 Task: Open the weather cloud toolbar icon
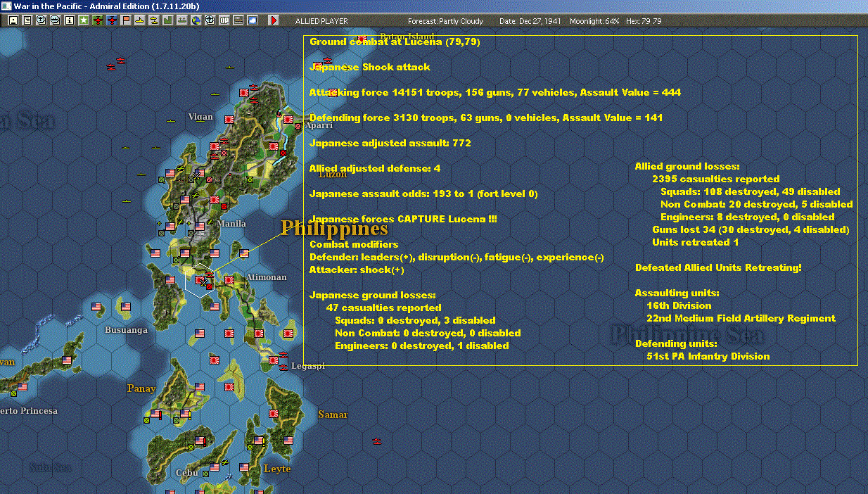[253, 20]
